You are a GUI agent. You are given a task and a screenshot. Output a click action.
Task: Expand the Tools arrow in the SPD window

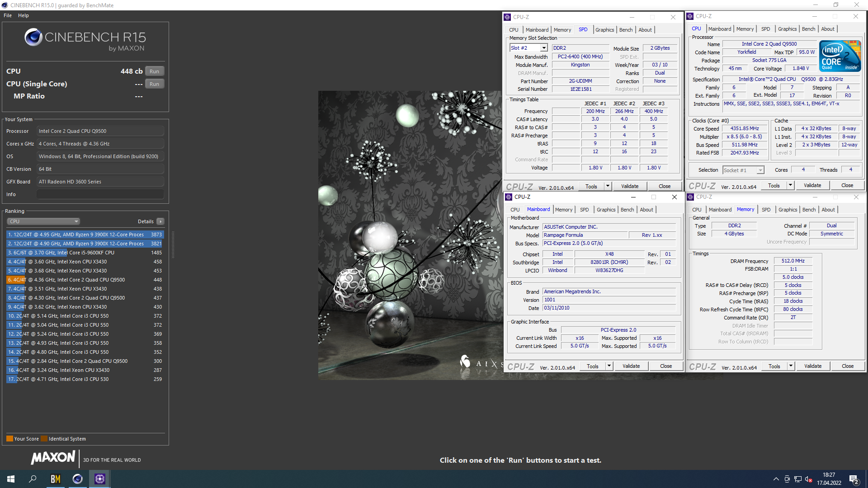click(x=608, y=186)
